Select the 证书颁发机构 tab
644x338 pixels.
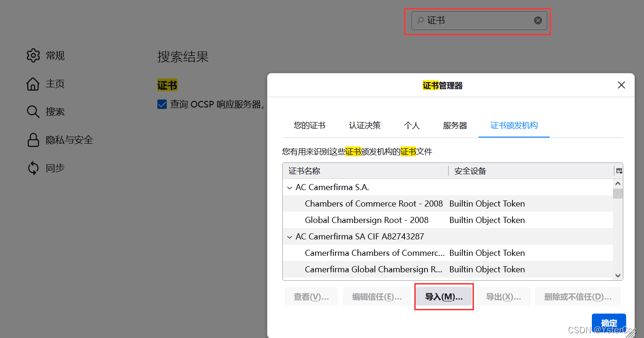tap(514, 125)
